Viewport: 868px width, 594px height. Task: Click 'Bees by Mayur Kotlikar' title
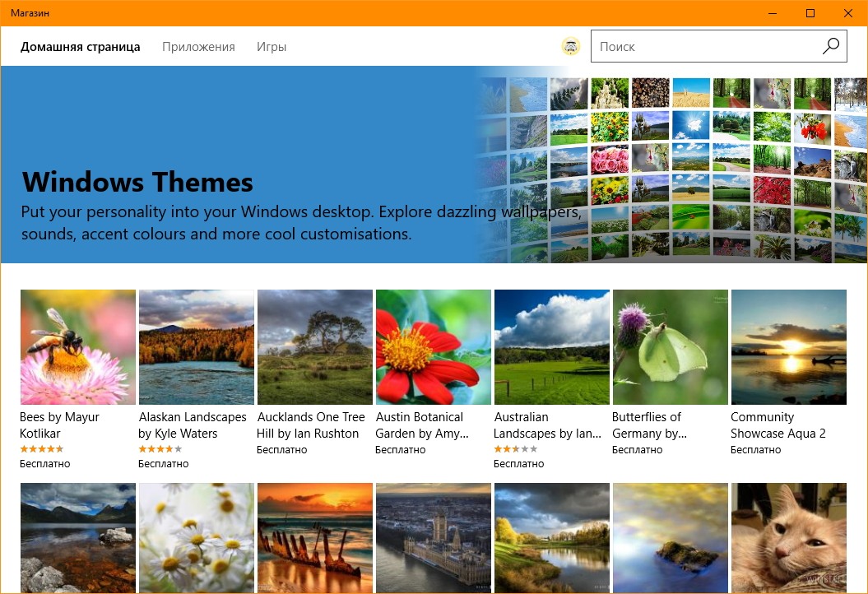[59, 425]
